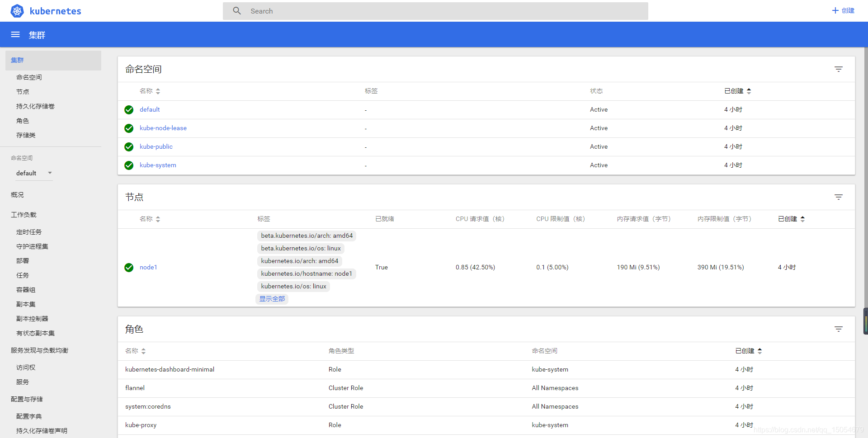
Task: Click label chip kubernetes.io/os: linux
Action: [294, 286]
